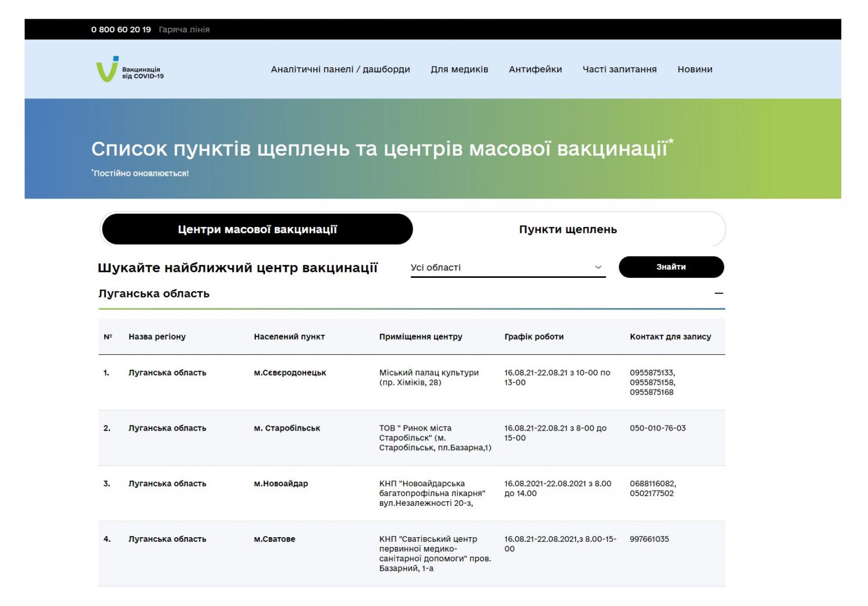Open the Антифейки section
The image size is (868, 606).
pos(535,69)
